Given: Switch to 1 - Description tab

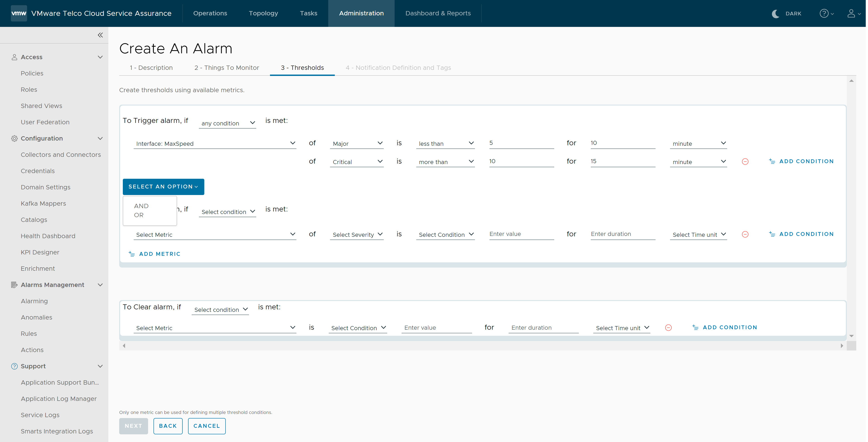Looking at the screenshot, I should pyautogui.click(x=151, y=68).
